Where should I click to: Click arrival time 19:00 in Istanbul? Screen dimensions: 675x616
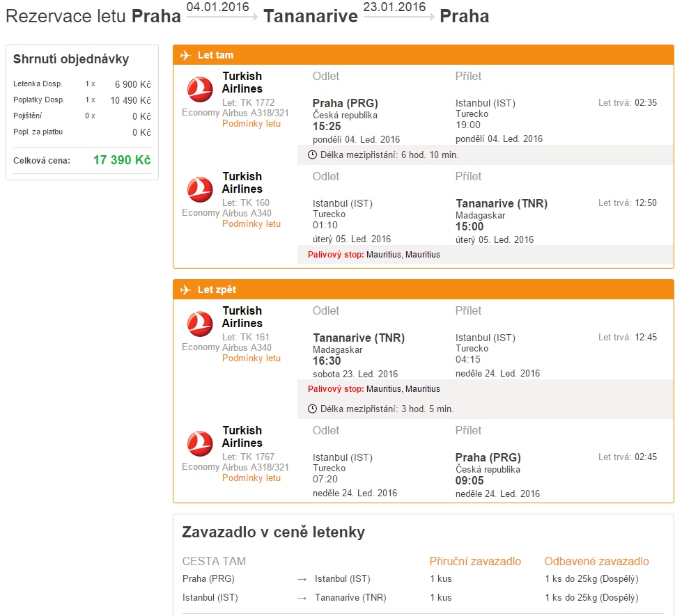click(x=468, y=125)
